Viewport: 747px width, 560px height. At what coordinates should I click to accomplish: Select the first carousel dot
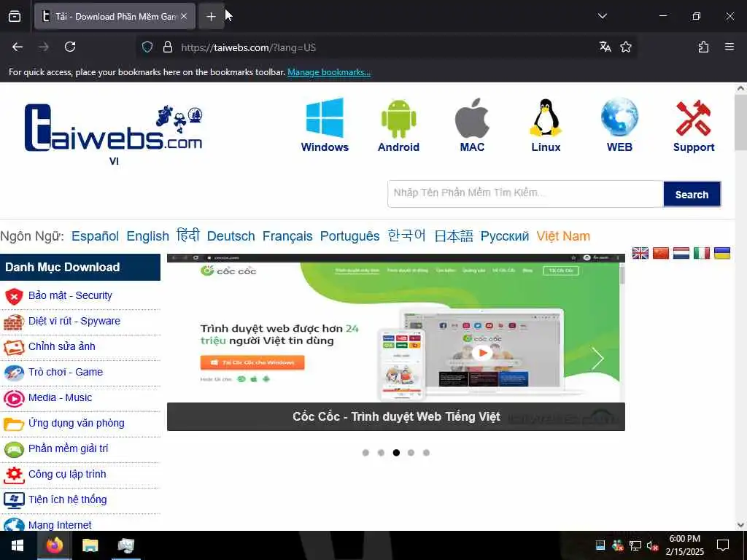pyautogui.click(x=365, y=452)
